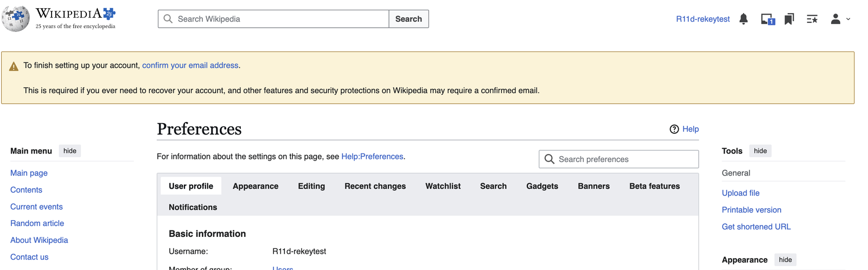Click the username value R11d-rekeytest
The image size is (868, 270).
click(299, 252)
